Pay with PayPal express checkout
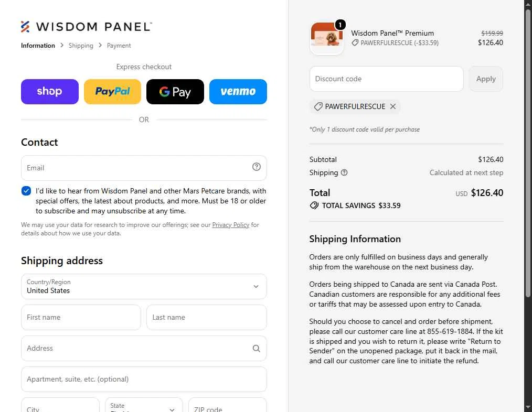The image size is (532, 412). (112, 92)
